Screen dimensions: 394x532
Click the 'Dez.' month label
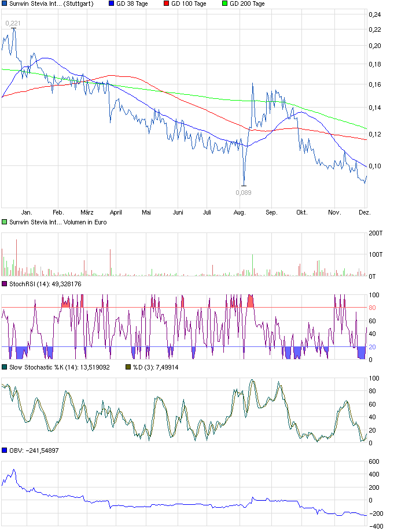[x=365, y=212]
